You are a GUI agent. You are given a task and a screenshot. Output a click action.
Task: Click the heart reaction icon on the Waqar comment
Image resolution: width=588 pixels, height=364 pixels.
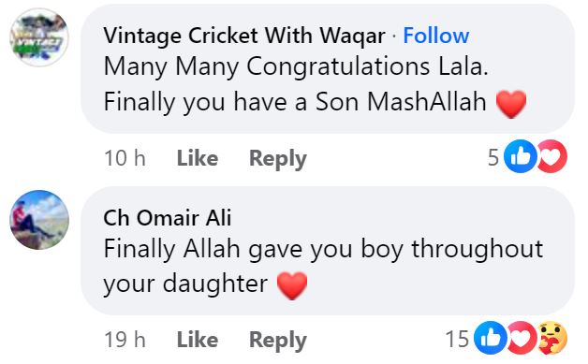coord(552,156)
